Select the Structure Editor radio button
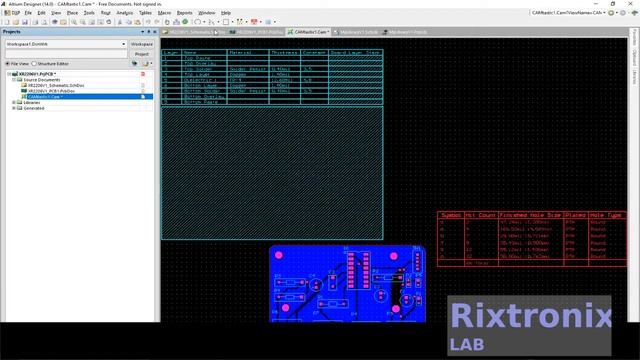The width and height of the screenshot is (640, 360). click(34, 64)
